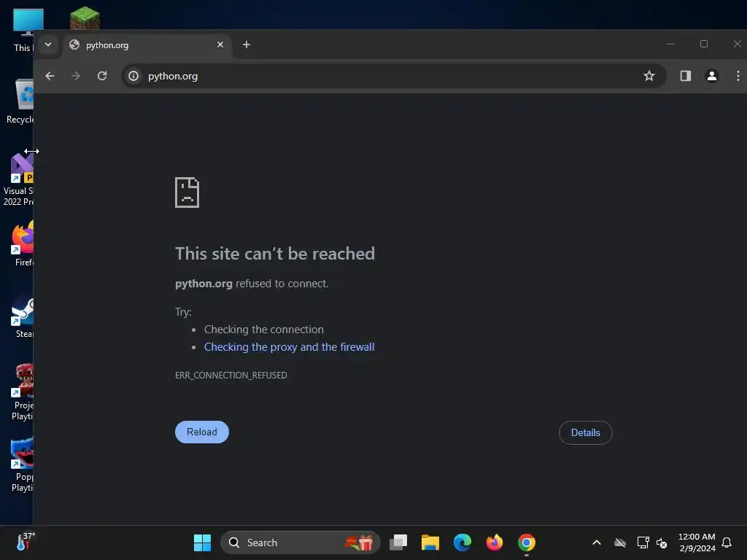Maximize the Chrome window

coord(704,44)
